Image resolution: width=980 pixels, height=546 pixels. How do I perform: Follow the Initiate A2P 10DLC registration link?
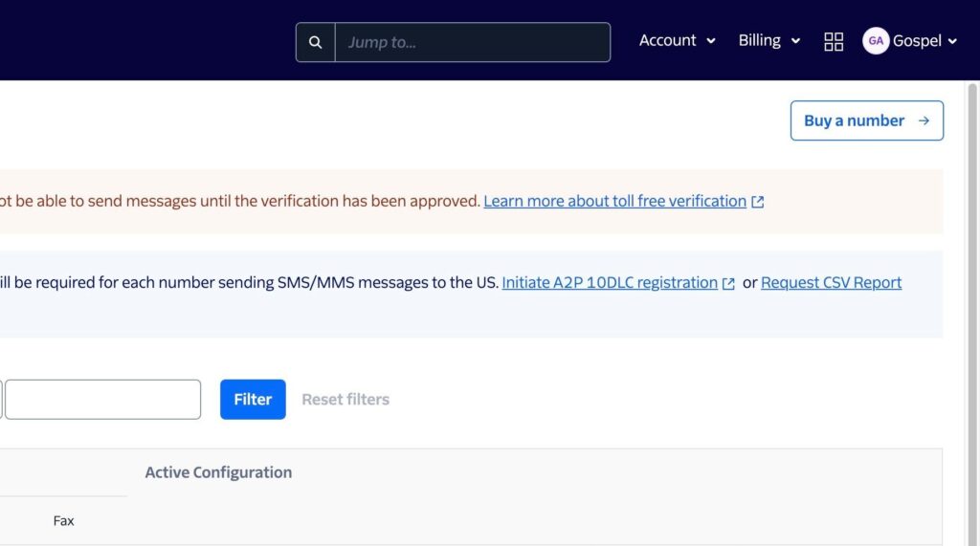point(610,282)
